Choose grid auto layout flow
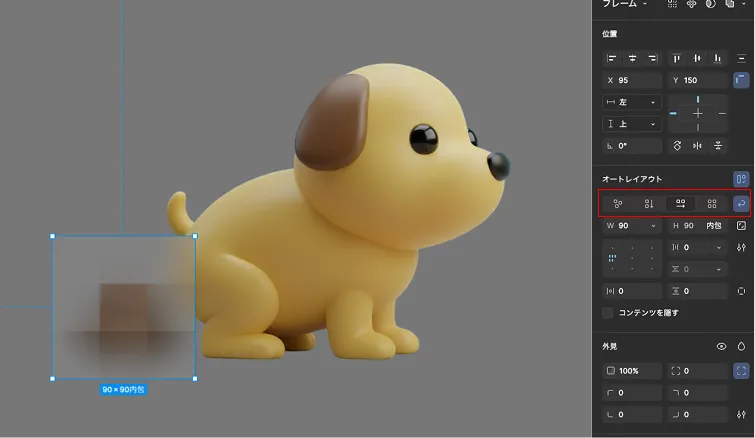Viewport: 755px width, 438px height. click(711, 203)
